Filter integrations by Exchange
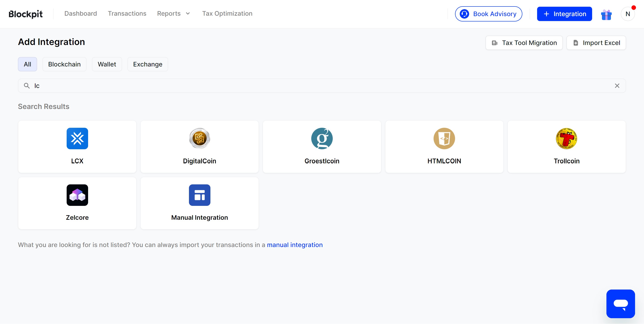 pos(148,64)
